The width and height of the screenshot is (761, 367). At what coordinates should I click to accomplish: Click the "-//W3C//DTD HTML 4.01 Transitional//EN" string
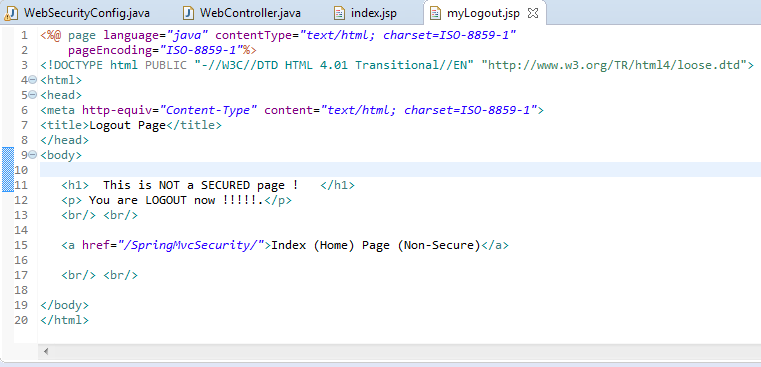334,65
